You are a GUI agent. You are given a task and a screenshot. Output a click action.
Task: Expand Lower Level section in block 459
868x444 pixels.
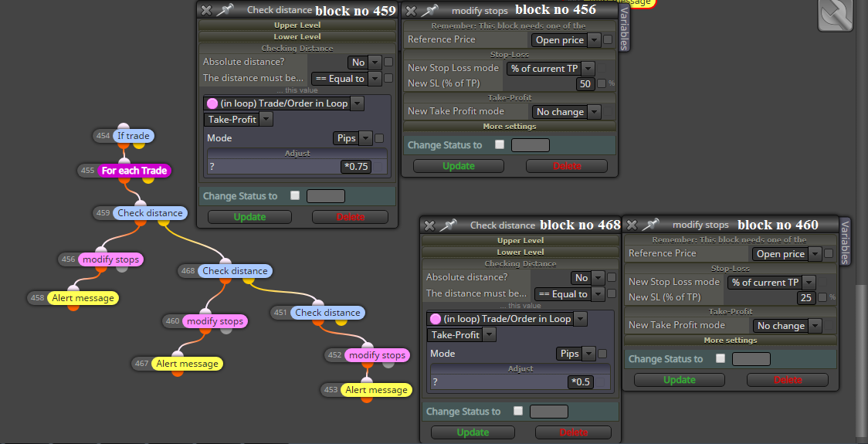297,36
